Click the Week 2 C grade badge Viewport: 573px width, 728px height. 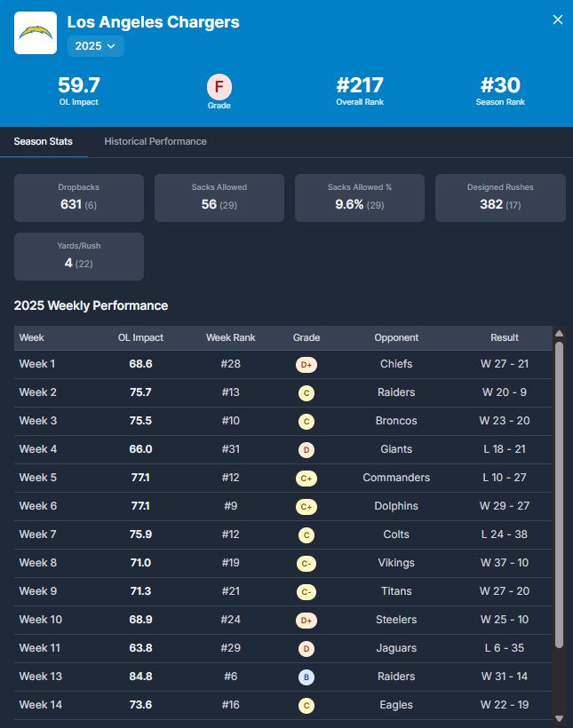(306, 392)
